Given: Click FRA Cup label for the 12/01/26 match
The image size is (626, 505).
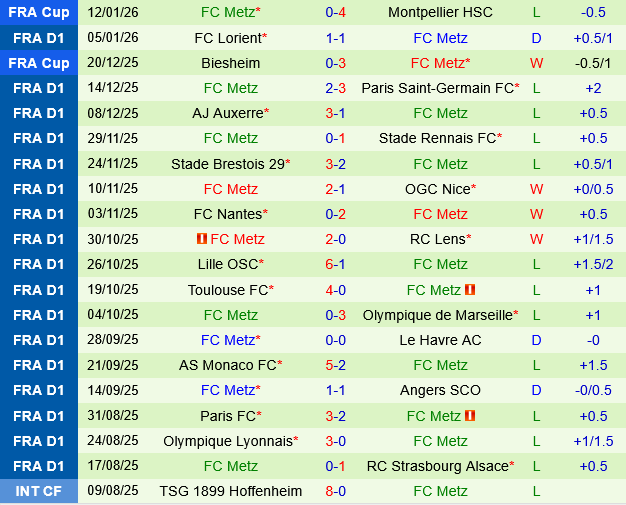Looking at the screenshot, I should click(40, 12).
